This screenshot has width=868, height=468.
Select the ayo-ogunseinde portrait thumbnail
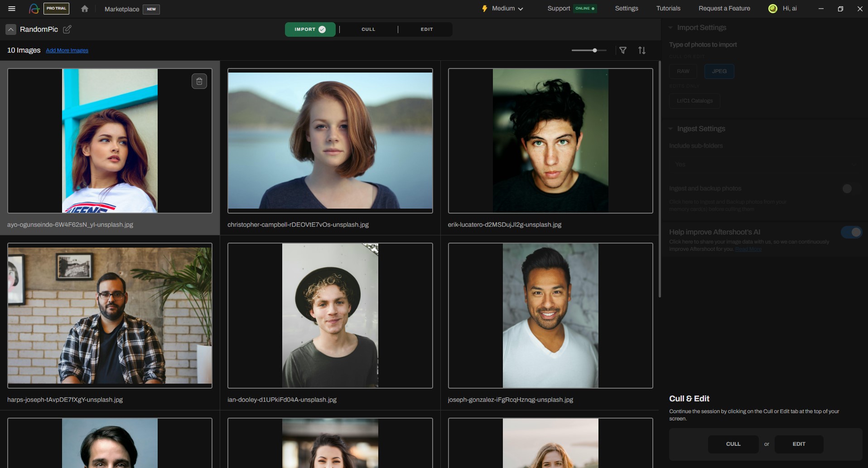coord(110,141)
